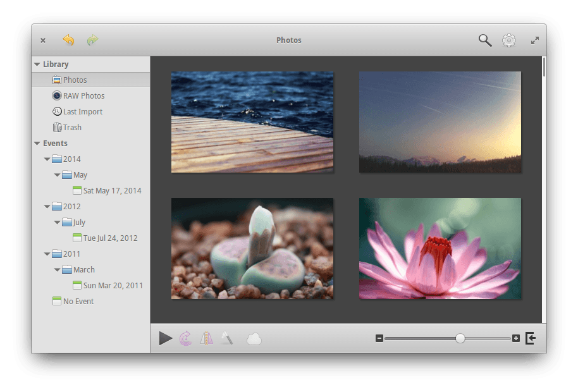Select the pink lotus flower photo
Viewport: 578px width, 392px height.
(x=440, y=248)
